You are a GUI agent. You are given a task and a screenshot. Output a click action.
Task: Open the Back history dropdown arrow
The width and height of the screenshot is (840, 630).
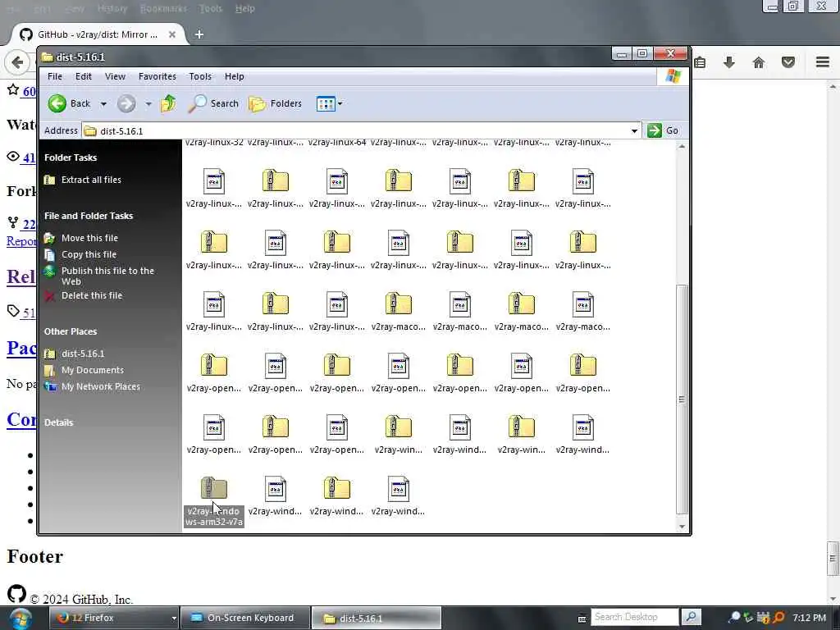tap(103, 104)
